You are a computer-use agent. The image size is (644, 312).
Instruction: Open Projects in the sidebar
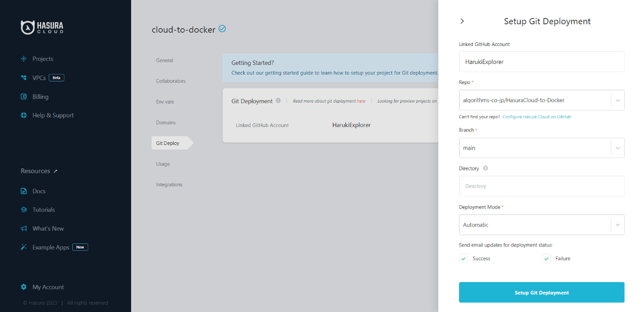(x=43, y=59)
